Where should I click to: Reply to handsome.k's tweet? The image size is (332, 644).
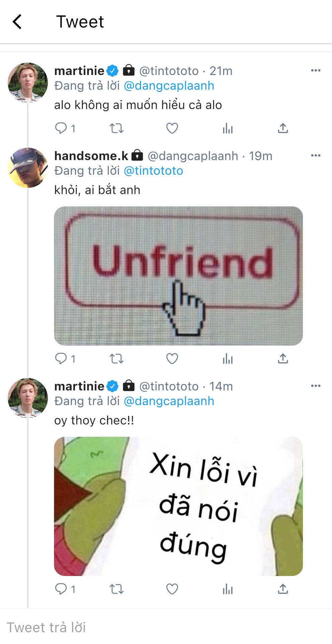pos(61,359)
